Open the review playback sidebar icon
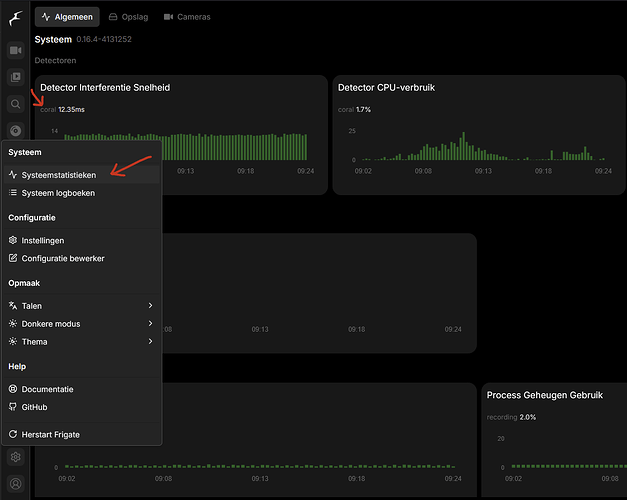The width and height of the screenshot is (627, 500). [15, 77]
